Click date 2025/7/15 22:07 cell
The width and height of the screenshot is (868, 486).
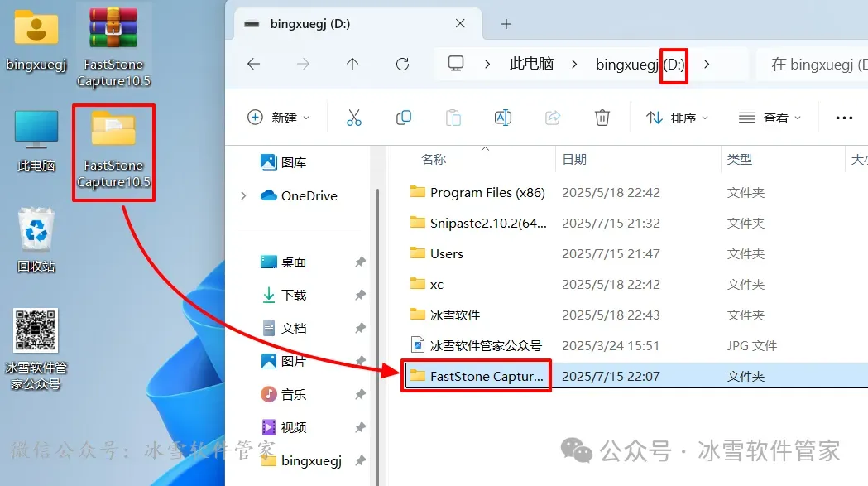(x=611, y=376)
